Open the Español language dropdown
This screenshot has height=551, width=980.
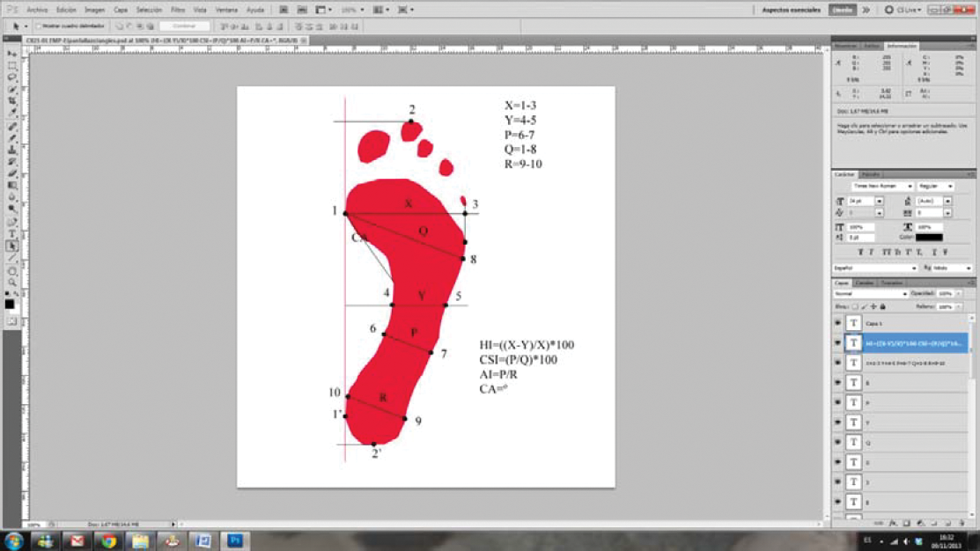[x=875, y=268]
